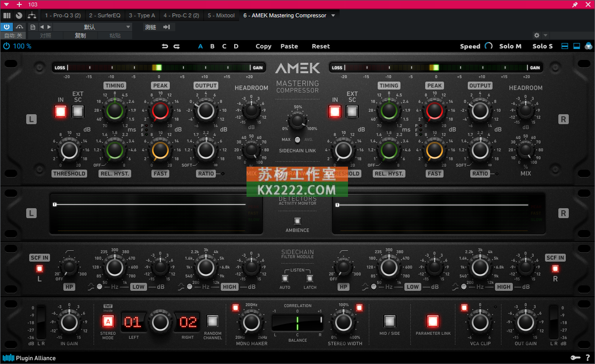Screen dimensions: 595x364
Task: Open the top-left triangle window menu
Action: (6, 4)
